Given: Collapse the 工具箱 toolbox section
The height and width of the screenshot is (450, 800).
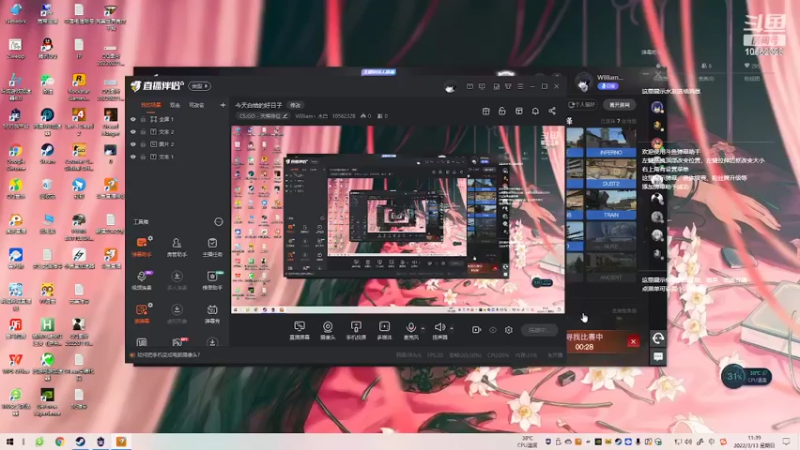Looking at the screenshot, I should tap(218, 222).
